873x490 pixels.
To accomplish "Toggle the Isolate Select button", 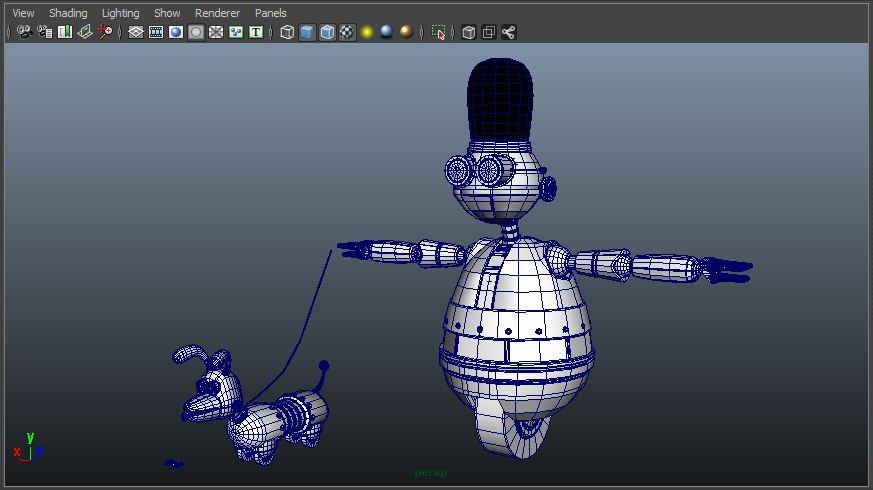I will click(x=438, y=32).
